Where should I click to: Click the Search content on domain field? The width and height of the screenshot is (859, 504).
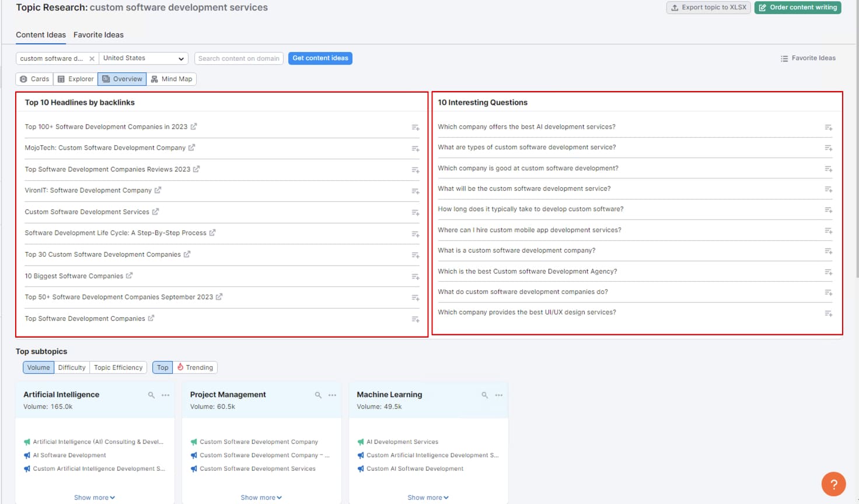click(x=239, y=58)
